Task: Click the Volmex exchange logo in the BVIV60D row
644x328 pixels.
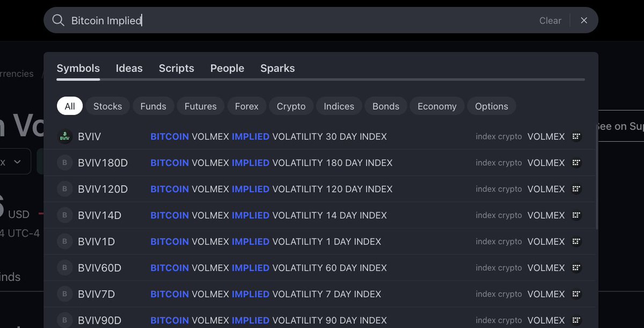Action: [576, 268]
